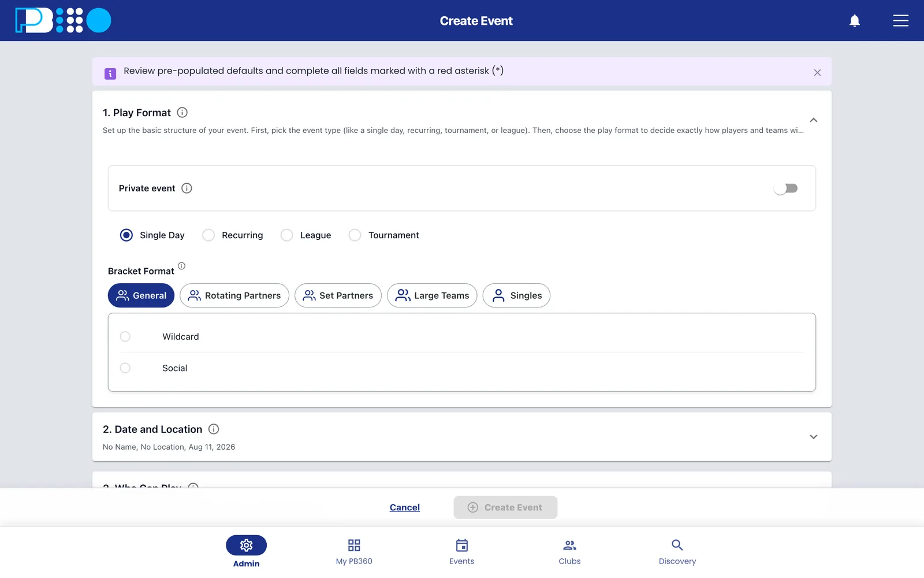The height and width of the screenshot is (578, 924).
Task: Switch to Rotating Partners bracket format
Action: click(234, 295)
